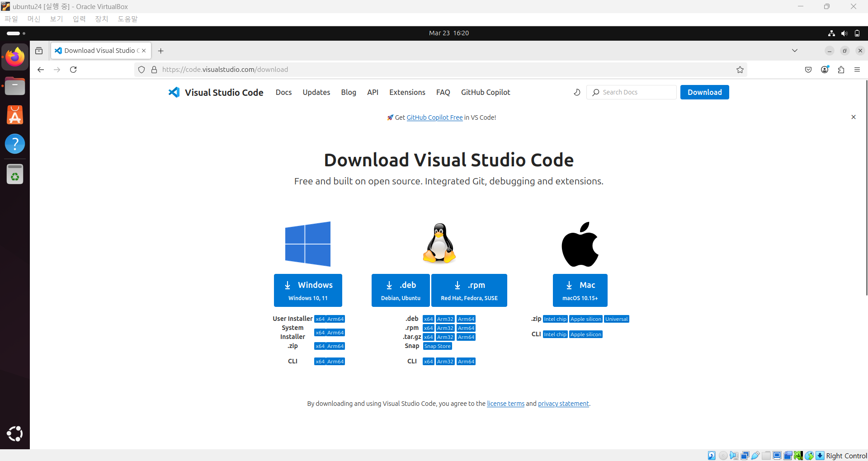868x461 pixels.
Task: Open the API page
Action: point(373,92)
